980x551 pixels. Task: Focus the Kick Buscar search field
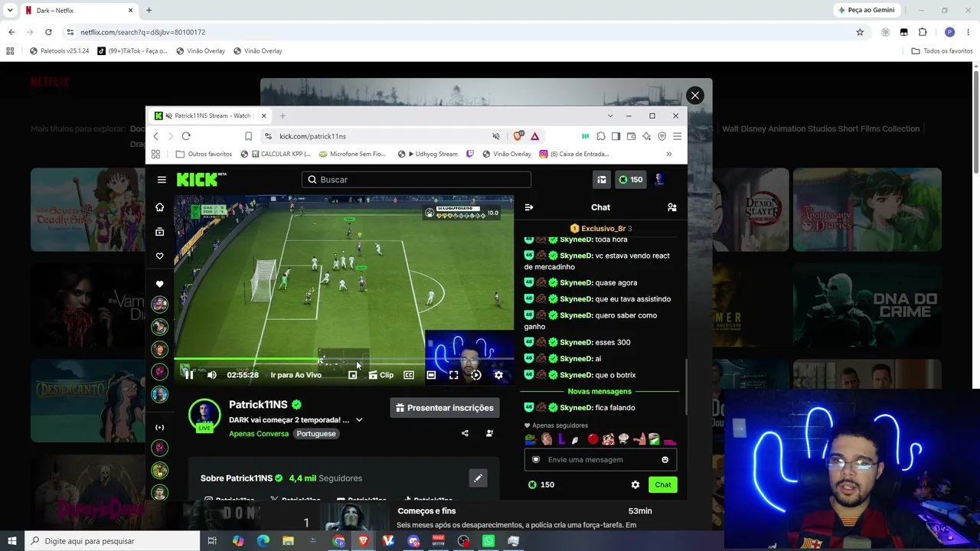(416, 180)
